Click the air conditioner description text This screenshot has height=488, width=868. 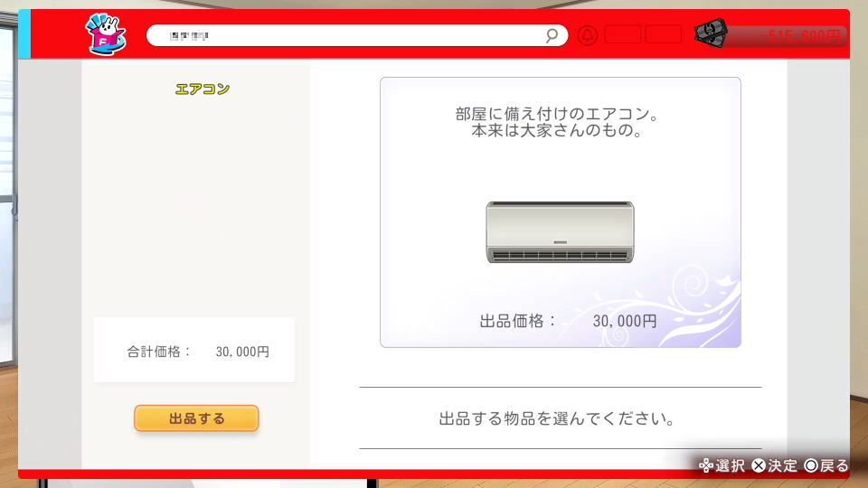click(x=557, y=122)
